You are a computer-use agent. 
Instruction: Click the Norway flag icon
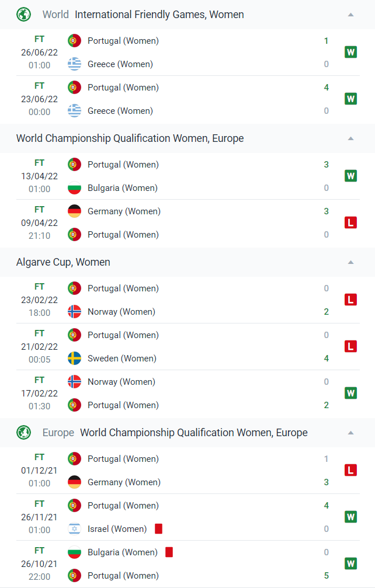[x=74, y=311]
